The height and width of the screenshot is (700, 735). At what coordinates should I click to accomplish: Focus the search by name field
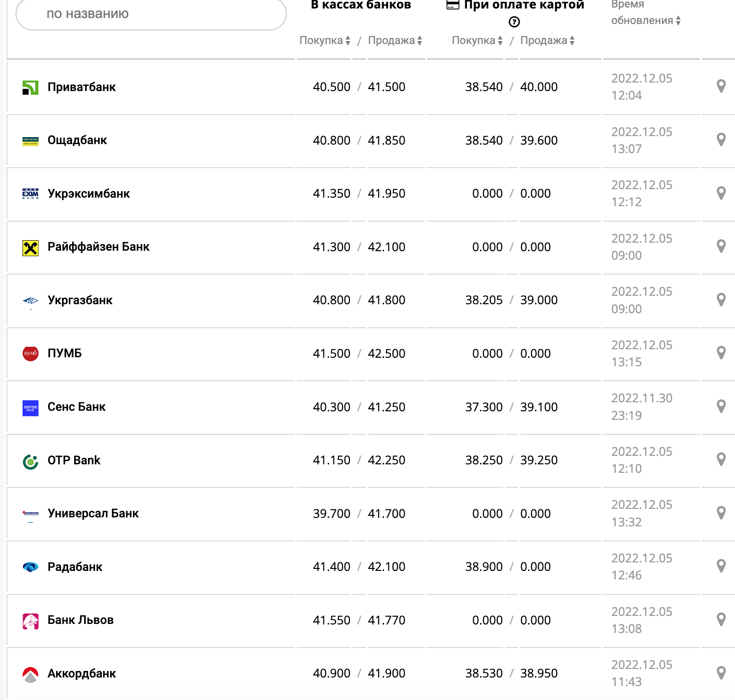[151, 14]
